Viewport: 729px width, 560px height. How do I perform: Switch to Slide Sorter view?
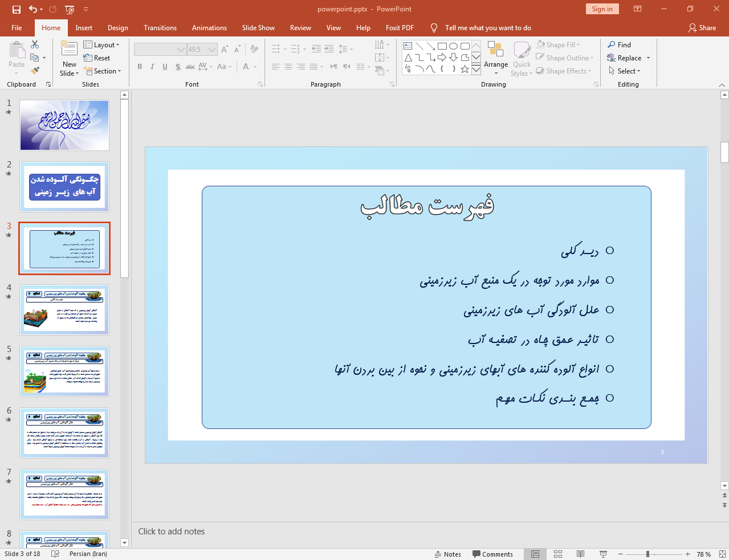click(558, 554)
